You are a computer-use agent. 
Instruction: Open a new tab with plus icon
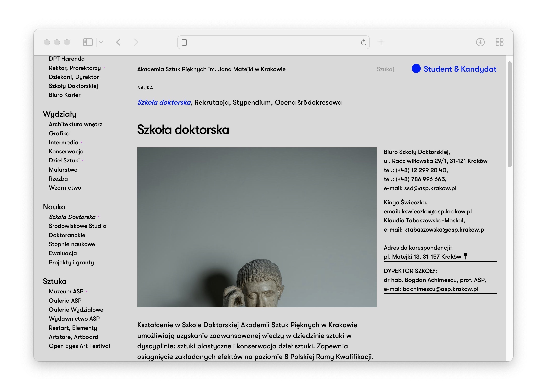381,42
